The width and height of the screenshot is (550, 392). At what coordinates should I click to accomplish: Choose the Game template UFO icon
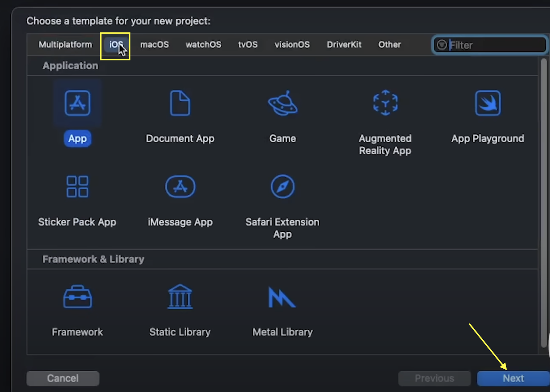coord(283,103)
